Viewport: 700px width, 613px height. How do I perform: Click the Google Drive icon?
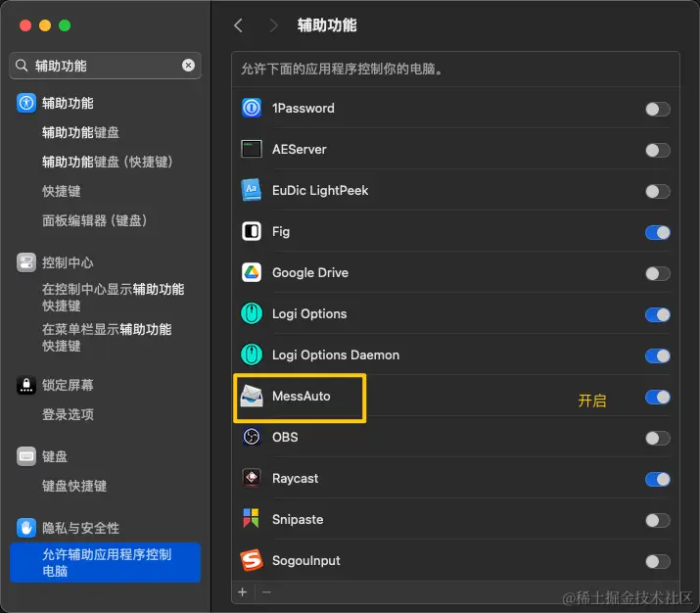pos(252,272)
